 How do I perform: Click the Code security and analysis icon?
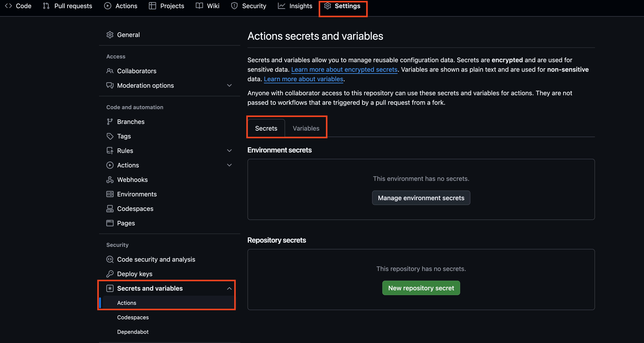(110, 259)
